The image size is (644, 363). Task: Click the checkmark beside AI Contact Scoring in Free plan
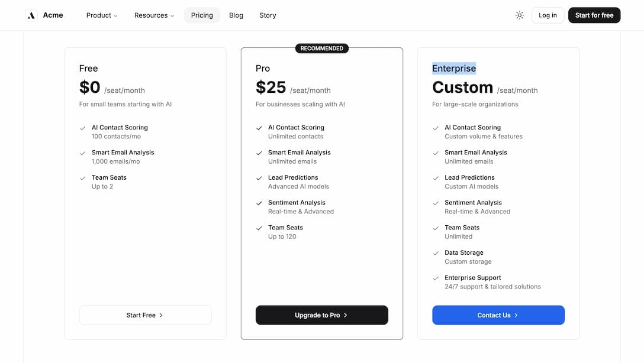[x=82, y=127]
